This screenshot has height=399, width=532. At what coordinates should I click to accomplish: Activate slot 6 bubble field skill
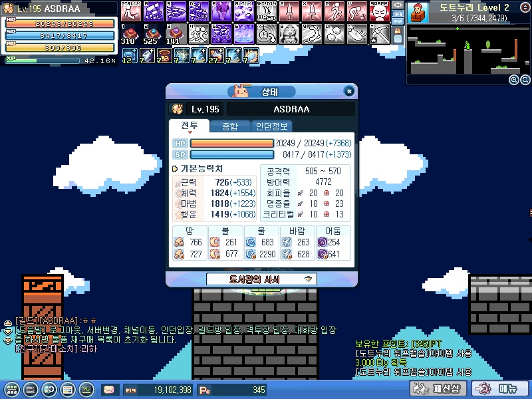(244, 35)
